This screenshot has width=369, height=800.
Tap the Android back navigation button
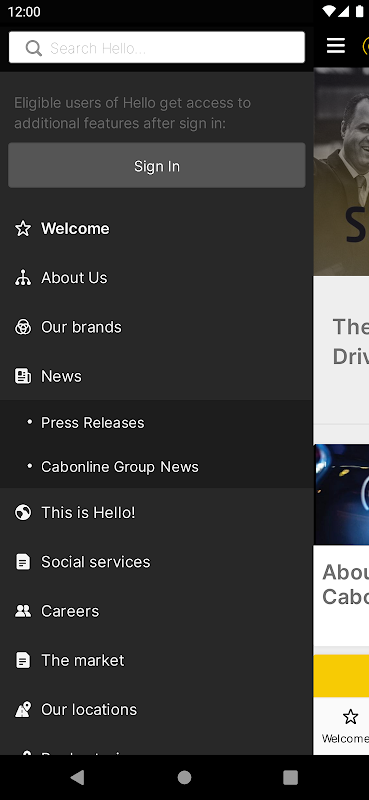[x=78, y=777]
